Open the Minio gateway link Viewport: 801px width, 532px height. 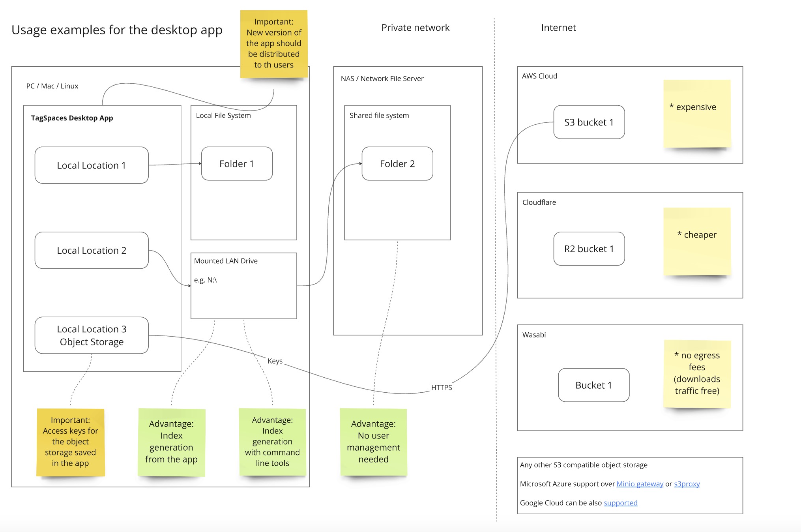tap(639, 483)
